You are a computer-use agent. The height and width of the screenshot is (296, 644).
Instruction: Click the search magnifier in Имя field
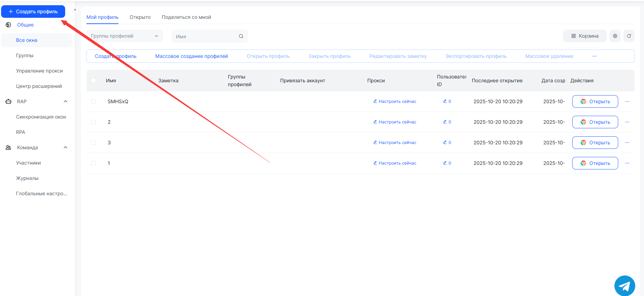tap(241, 36)
